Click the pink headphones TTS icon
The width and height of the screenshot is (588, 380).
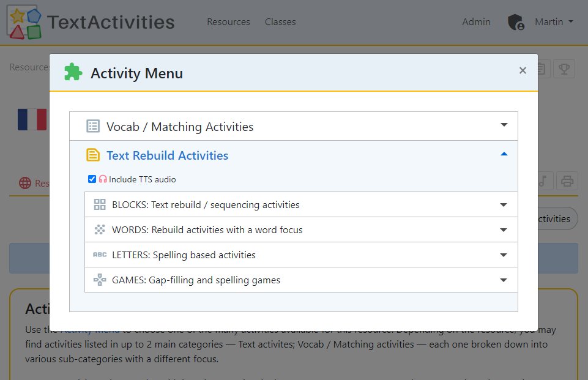click(x=103, y=179)
